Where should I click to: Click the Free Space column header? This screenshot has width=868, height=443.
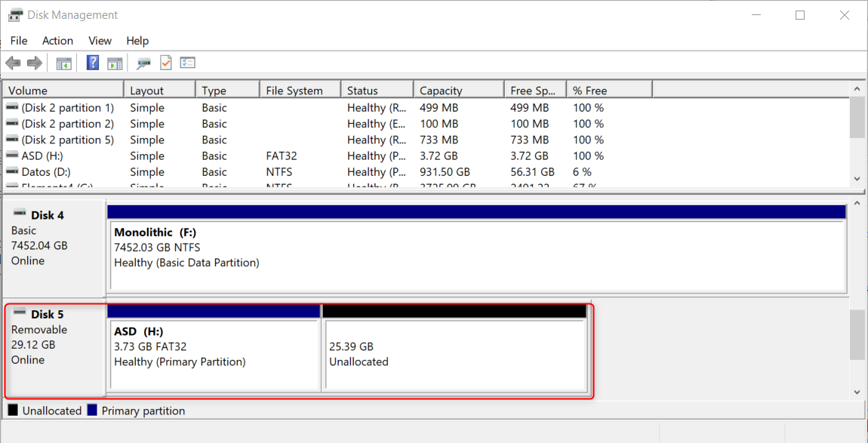coord(533,89)
